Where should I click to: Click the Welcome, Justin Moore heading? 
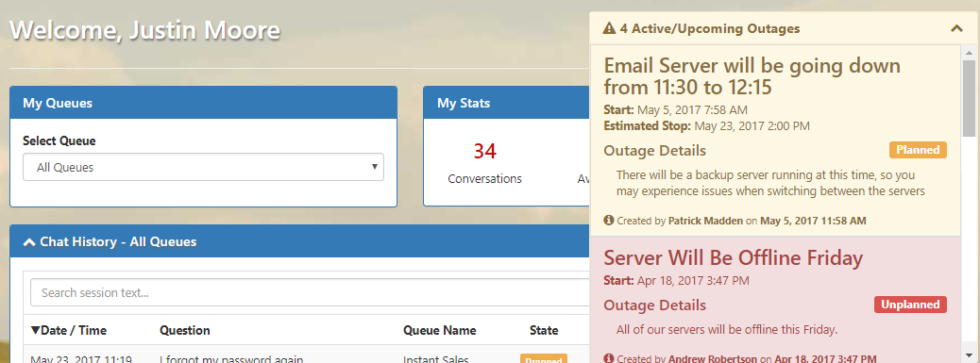145,30
